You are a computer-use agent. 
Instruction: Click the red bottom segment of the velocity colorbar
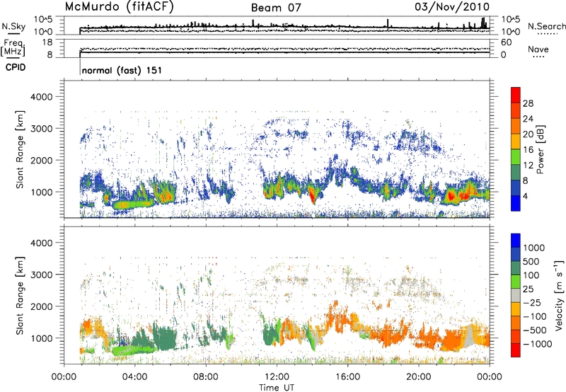point(516,350)
